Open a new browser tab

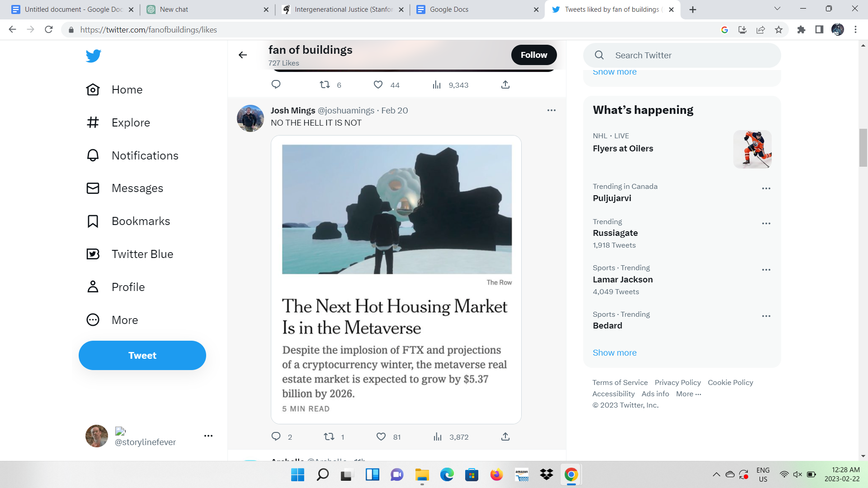point(693,9)
